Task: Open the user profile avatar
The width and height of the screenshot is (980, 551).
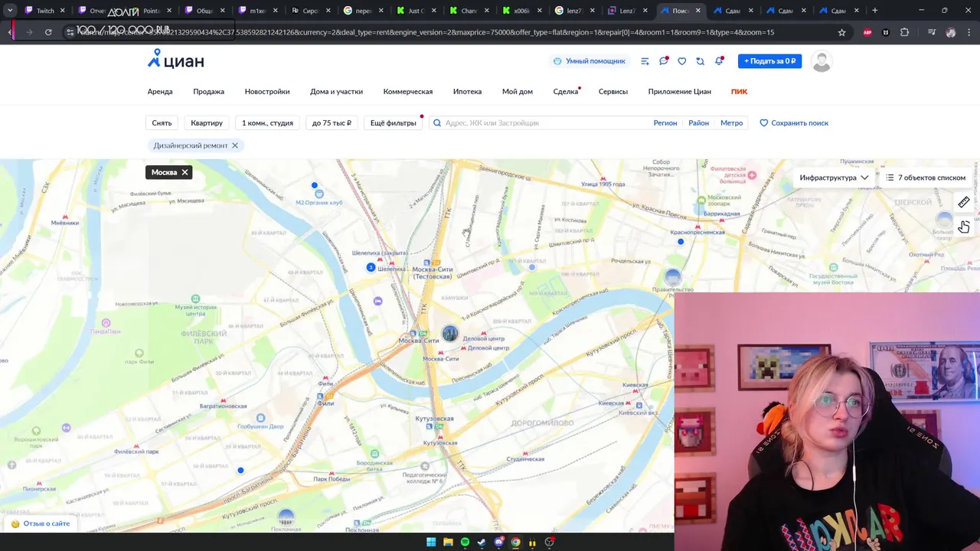Action: 822,61
